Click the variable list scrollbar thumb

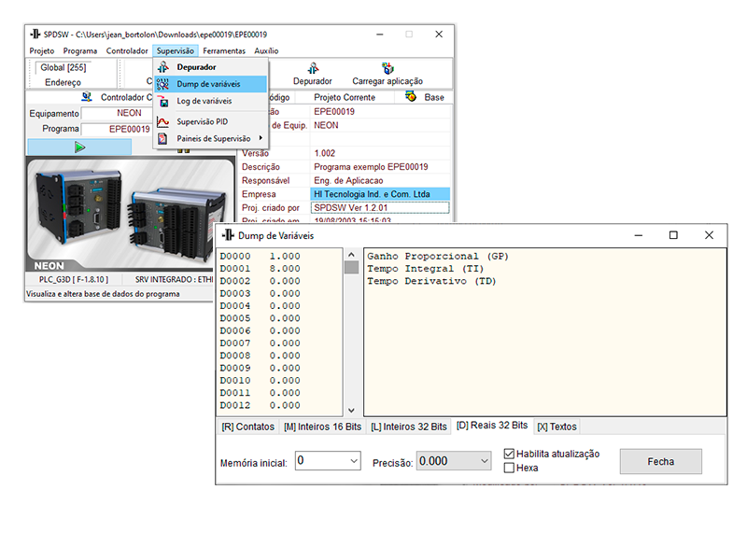click(x=352, y=267)
